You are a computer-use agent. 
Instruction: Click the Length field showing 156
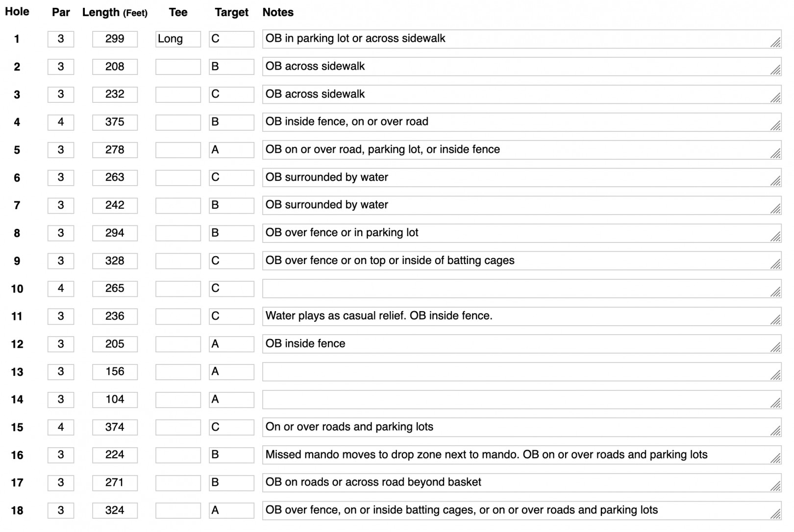coord(115,372)
